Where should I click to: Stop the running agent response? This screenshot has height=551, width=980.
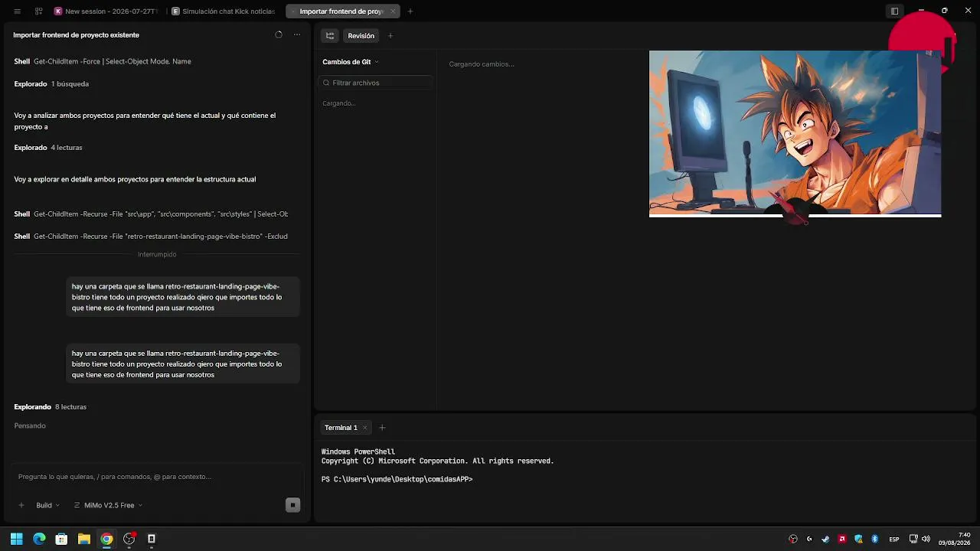(x=292, y=505)
